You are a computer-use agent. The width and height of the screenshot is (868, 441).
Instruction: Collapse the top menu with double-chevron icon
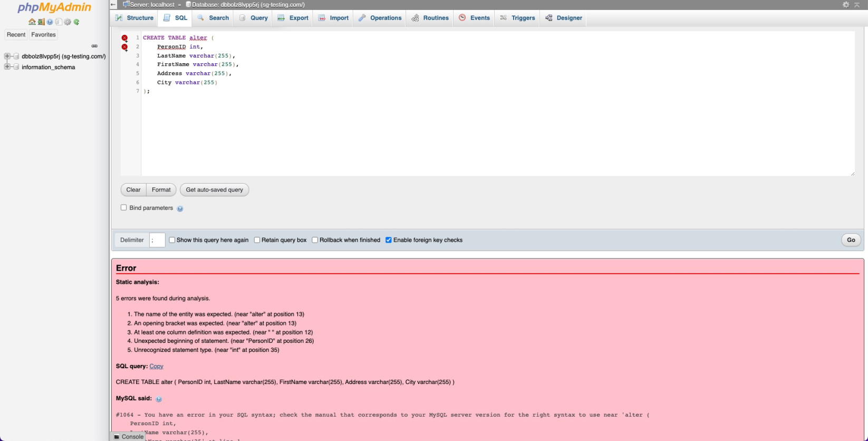click(857, 5)
